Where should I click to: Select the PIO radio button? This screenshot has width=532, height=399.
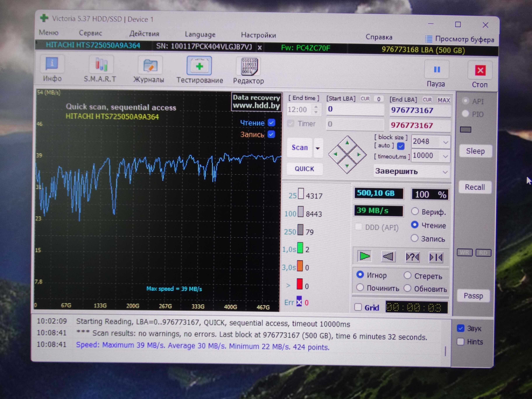tap(465, 114)
